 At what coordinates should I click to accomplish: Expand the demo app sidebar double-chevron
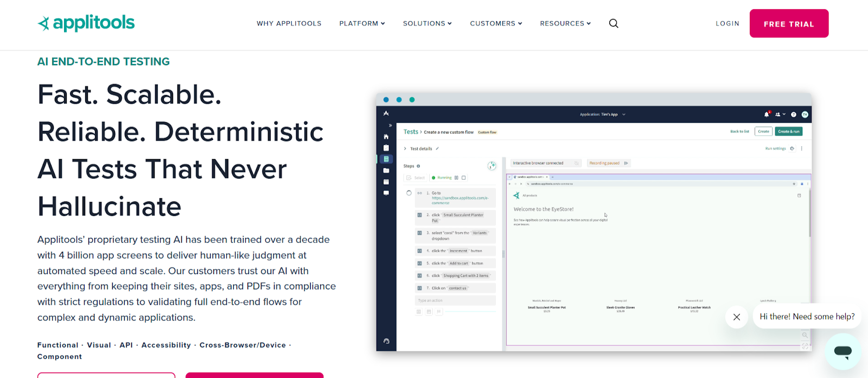click(x=390, y=125)
